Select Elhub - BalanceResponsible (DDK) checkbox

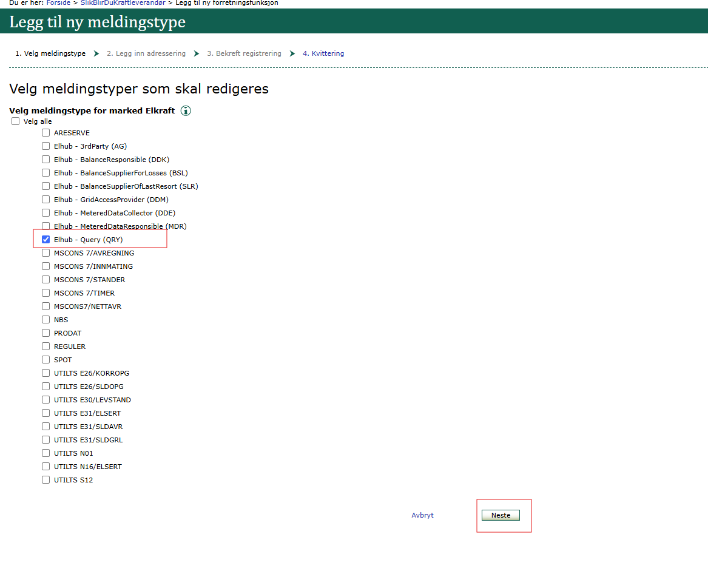point(46,160)
